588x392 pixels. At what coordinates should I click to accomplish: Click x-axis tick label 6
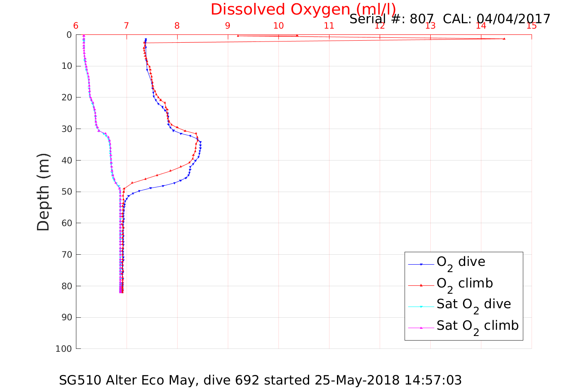pos(76,26)
